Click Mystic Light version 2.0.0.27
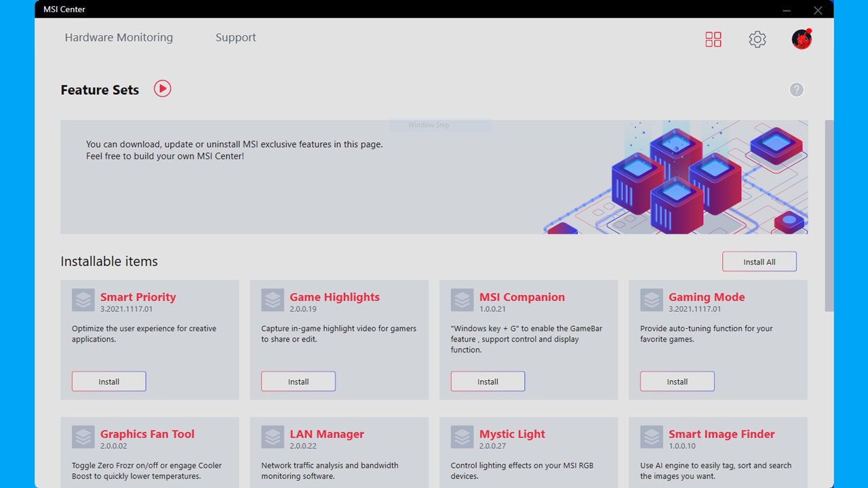Image resolution: width=868 pixels, height=488 pixels. point(492,446)
